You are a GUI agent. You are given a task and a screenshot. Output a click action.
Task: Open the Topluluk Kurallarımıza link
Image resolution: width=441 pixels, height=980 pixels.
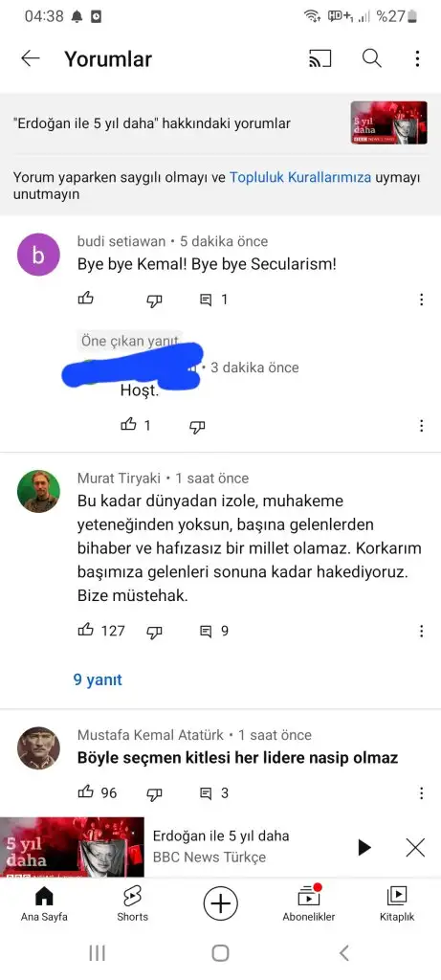pos(300,177)
